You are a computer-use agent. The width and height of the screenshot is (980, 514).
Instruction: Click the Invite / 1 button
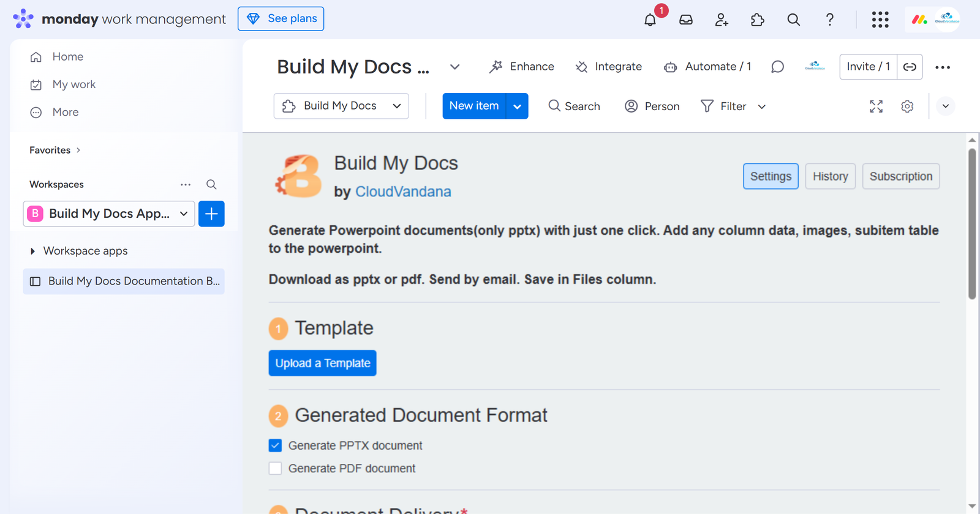(x=869, y=67)
